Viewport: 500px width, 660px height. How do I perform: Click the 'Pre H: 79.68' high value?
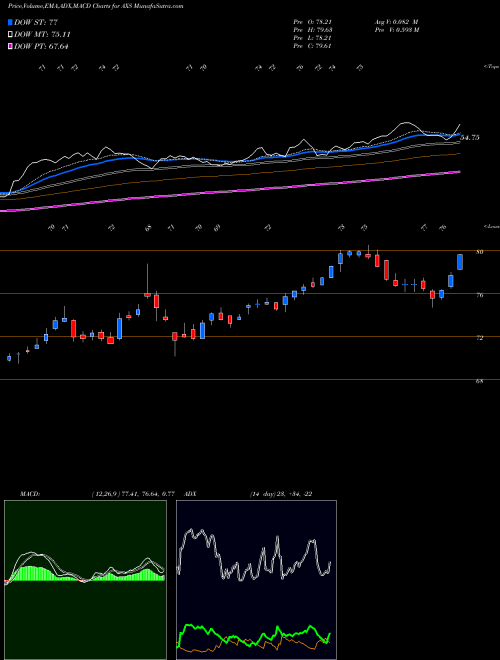tap(312, 30)
